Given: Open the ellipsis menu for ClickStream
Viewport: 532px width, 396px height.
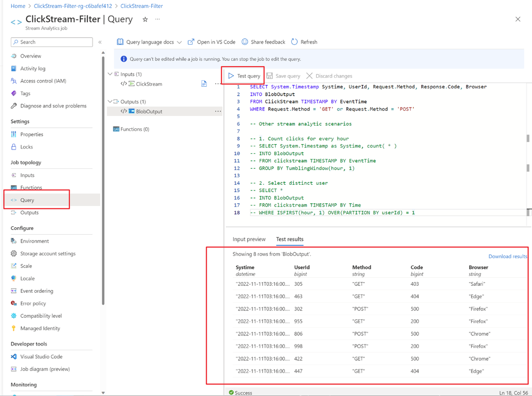Looking at the screenshot, I should click(218, 84).
